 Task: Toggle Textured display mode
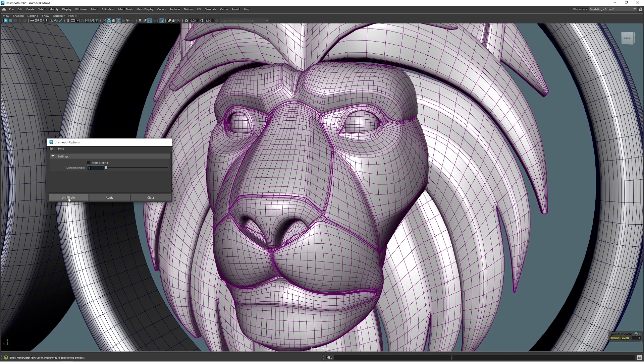click(x=123, y=21)
